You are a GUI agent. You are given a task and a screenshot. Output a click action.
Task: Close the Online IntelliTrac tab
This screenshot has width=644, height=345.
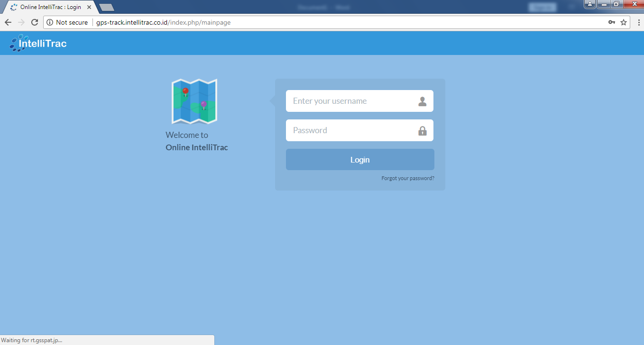pyautogui.click(x=89, y=7)
